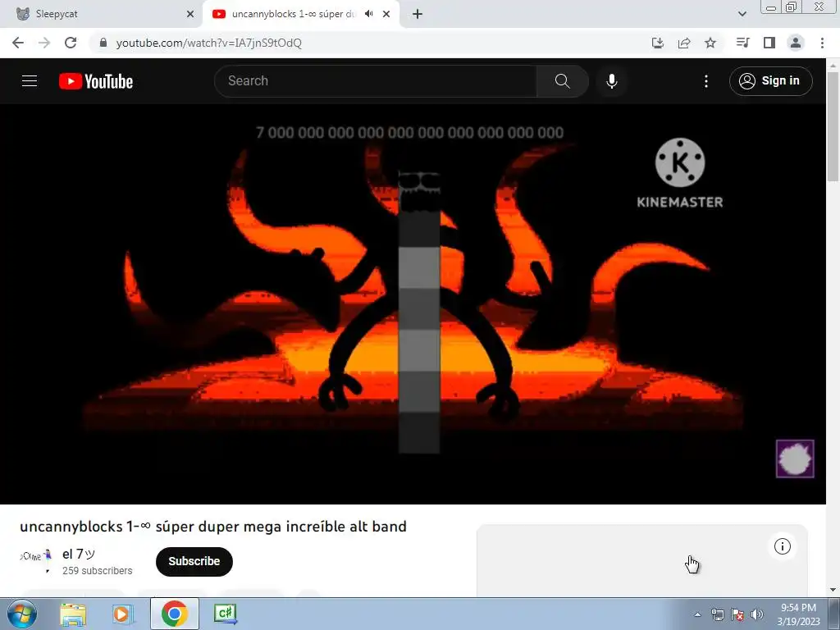Image resolution: width=840 pixels, height=630 pixels.
Task: View site information lock icon
Action: [x=103, y=43]
